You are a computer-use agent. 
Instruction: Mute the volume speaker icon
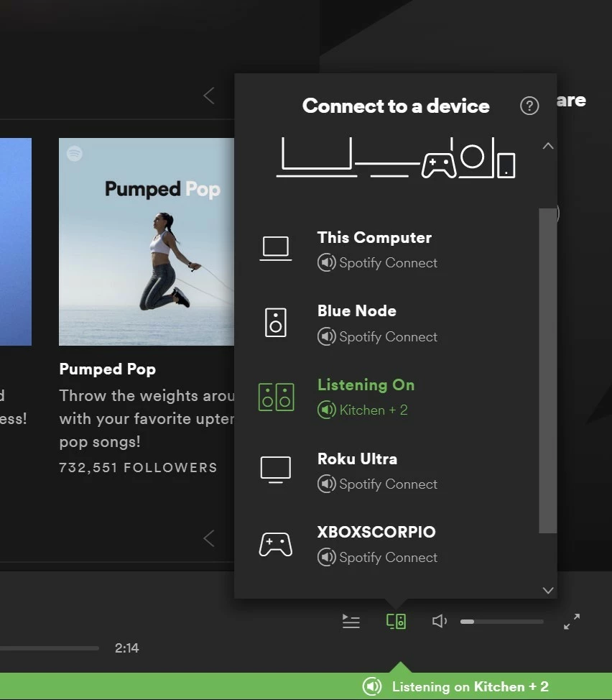[440, 621]
